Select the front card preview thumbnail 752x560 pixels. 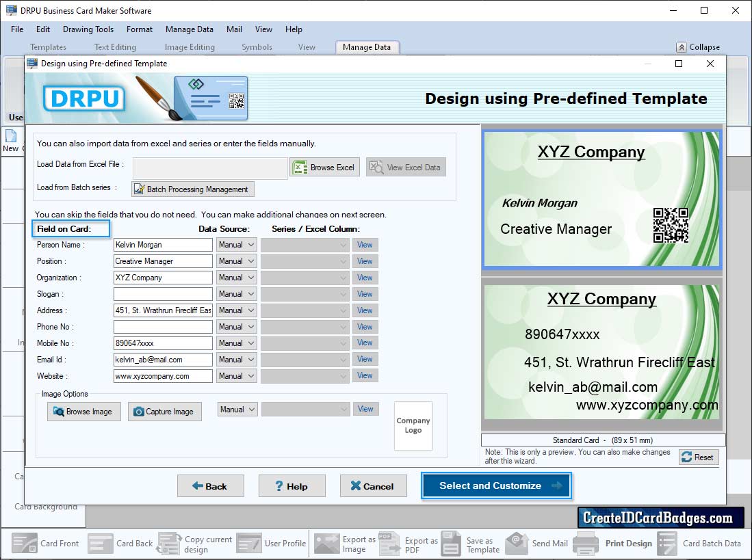602,199
